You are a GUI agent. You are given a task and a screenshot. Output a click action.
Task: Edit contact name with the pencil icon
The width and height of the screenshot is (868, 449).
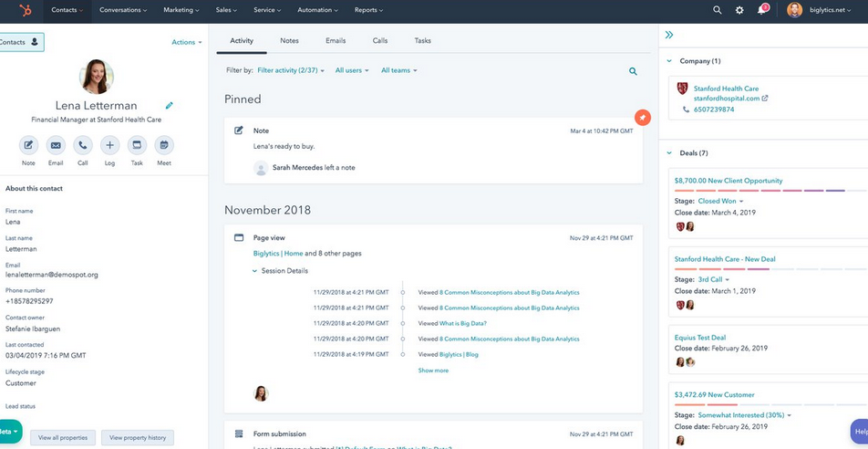[x=170, y=105]
